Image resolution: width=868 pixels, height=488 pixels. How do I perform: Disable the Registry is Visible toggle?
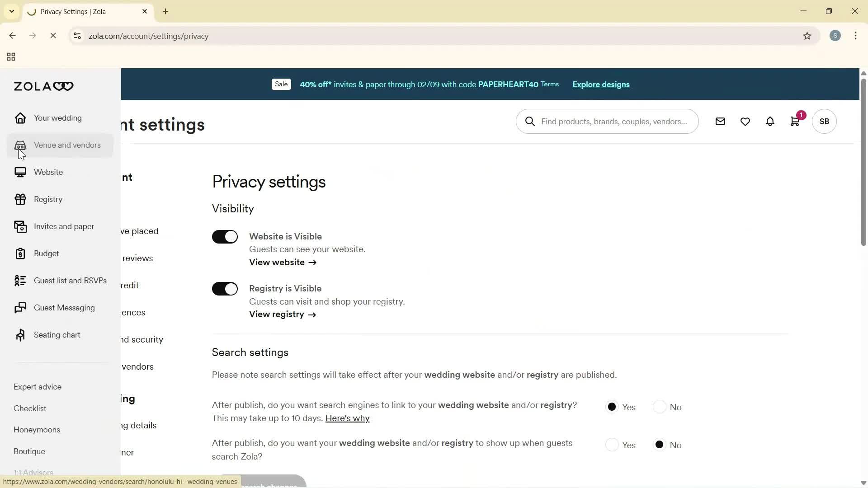225,288
